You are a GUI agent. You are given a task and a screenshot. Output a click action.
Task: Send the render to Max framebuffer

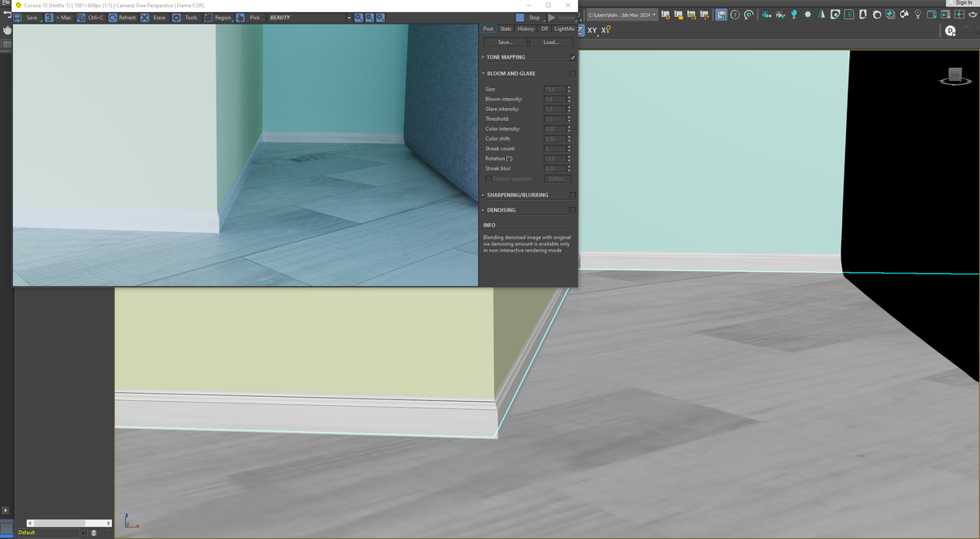pyautogui.click(x=59, y=17)
